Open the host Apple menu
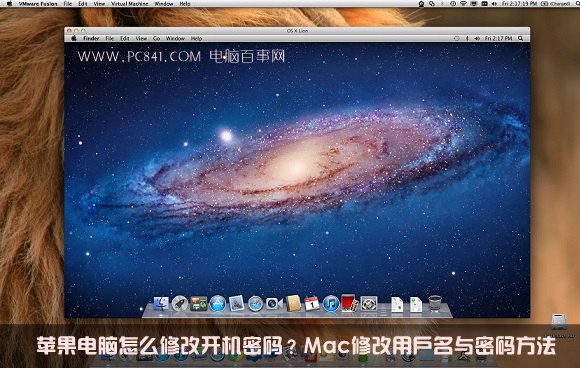This screenshot has height=368, width=580. (9, 4)
